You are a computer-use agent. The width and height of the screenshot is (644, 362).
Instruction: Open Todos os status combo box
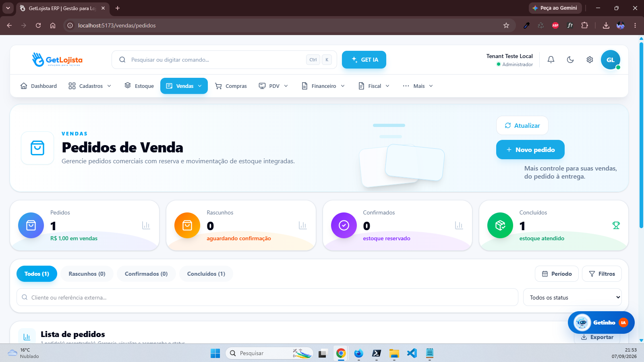click(x=572, y=298)
